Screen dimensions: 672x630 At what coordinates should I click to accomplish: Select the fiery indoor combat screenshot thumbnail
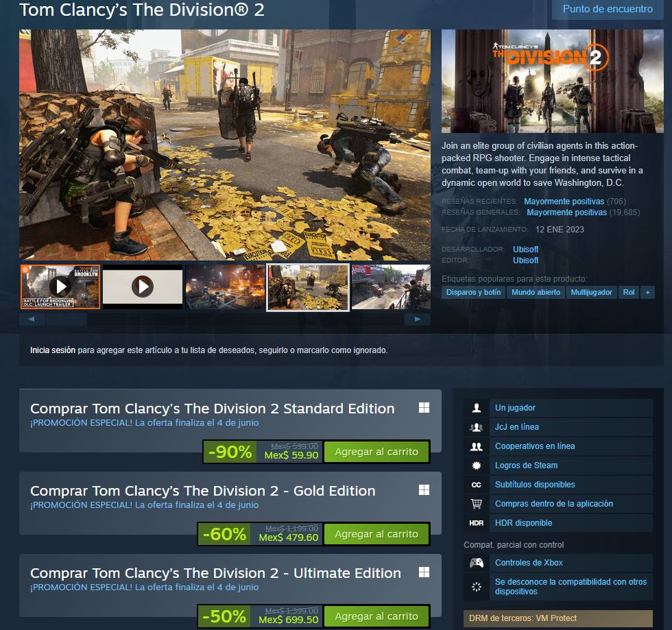[225, 287]
